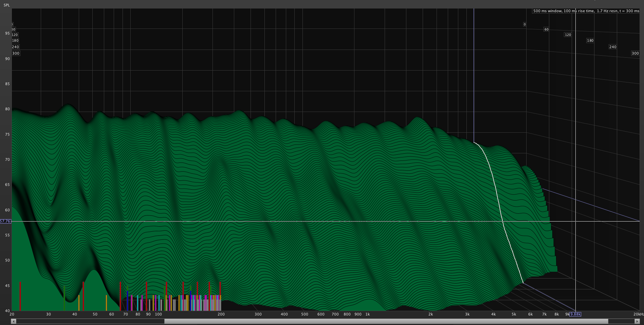Click the "80" label on the SPL axis
The height and width of the screenshot is (325, 644).
click(x=7, y=109)
